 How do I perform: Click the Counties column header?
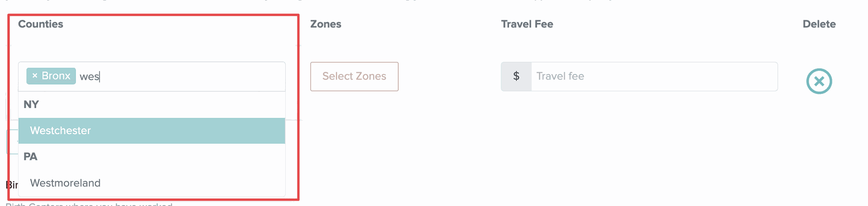(41, 24)
